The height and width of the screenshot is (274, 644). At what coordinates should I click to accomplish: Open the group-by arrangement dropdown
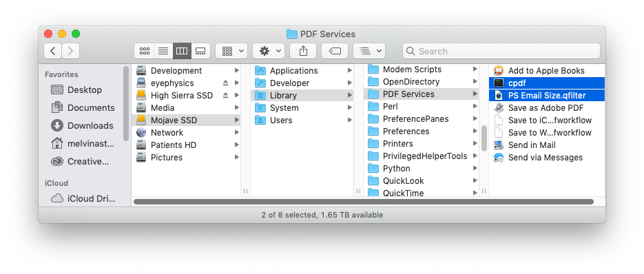[231, 51]
